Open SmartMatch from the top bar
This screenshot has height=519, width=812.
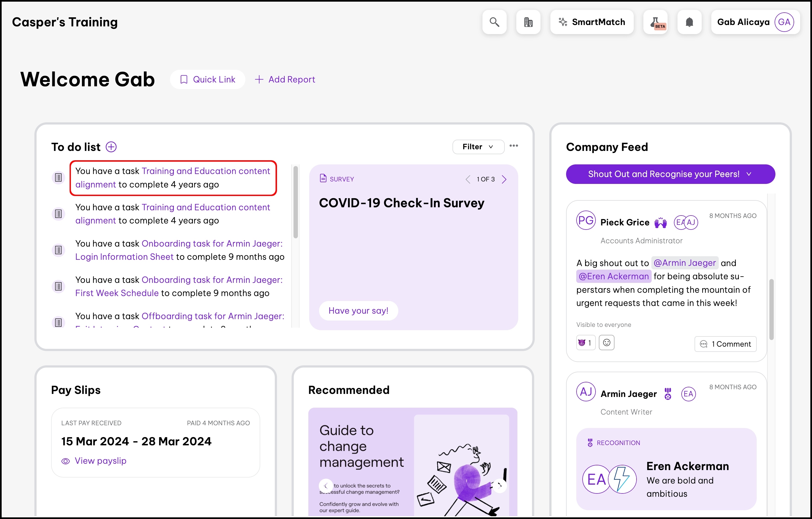pyautogui.click(x=592, y=22)
